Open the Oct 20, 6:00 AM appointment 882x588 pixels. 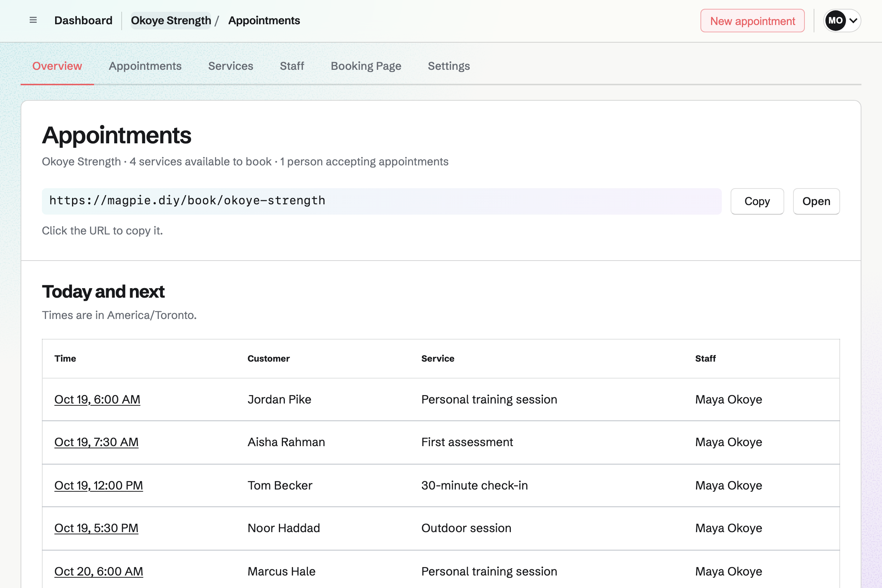coord(98,571)
